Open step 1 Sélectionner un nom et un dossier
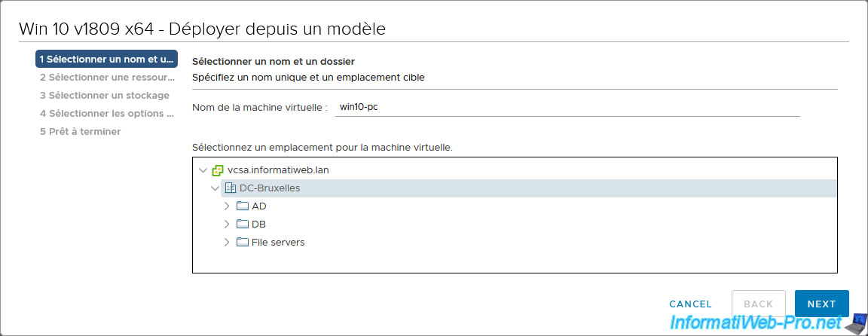 [x=106, y=60]
